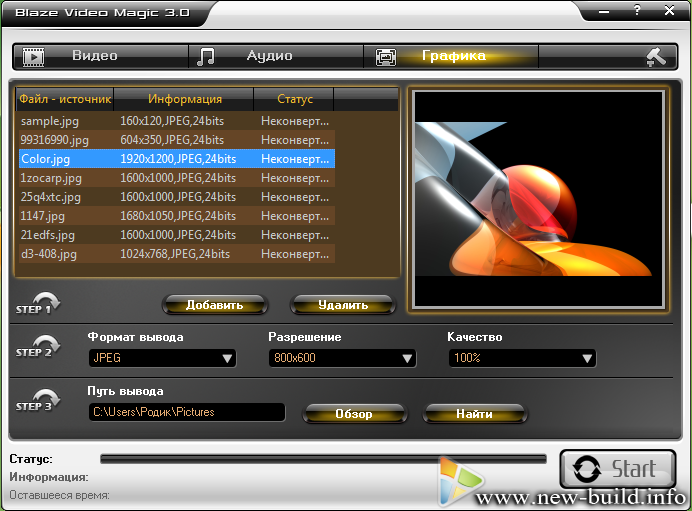This screenshot has width=692, height=511.
Task: Click the STEP 3 arrow icon
Action: 38,400
